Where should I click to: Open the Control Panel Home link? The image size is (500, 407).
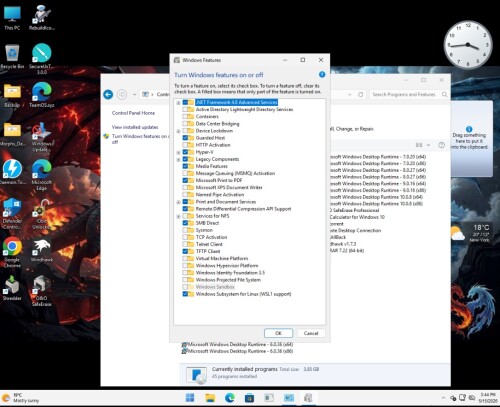point(133,113)
